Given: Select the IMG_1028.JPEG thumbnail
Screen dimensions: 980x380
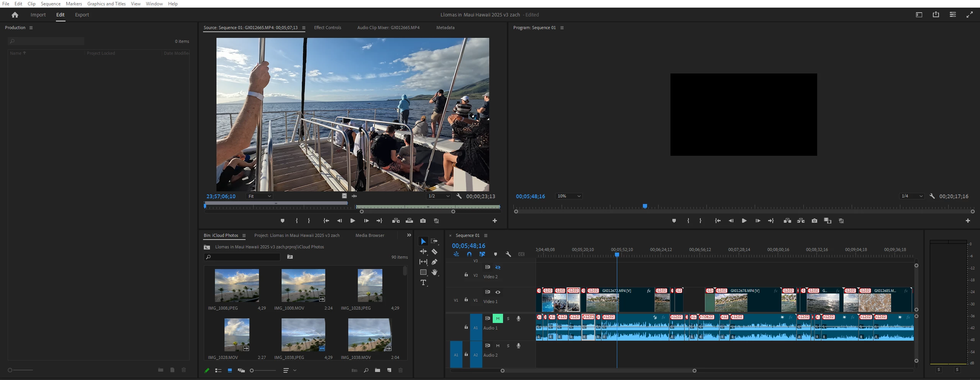Looking at the screenshot, I should pyautogui.click(x=370, y=285).
